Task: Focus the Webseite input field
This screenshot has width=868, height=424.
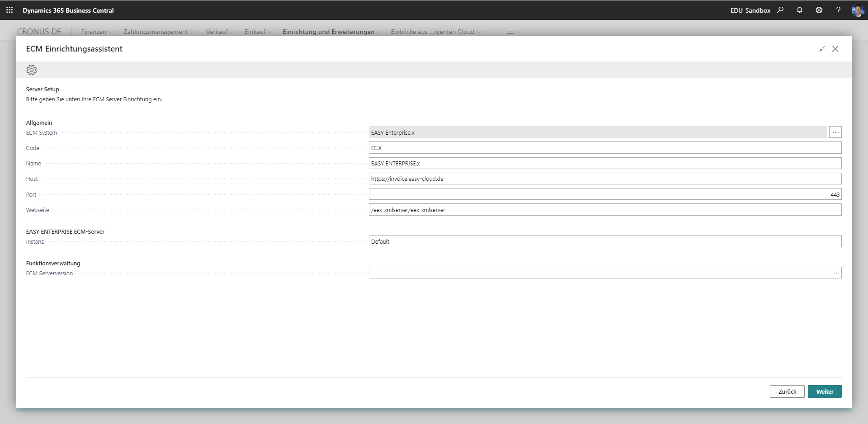Action: click(605, 210)
